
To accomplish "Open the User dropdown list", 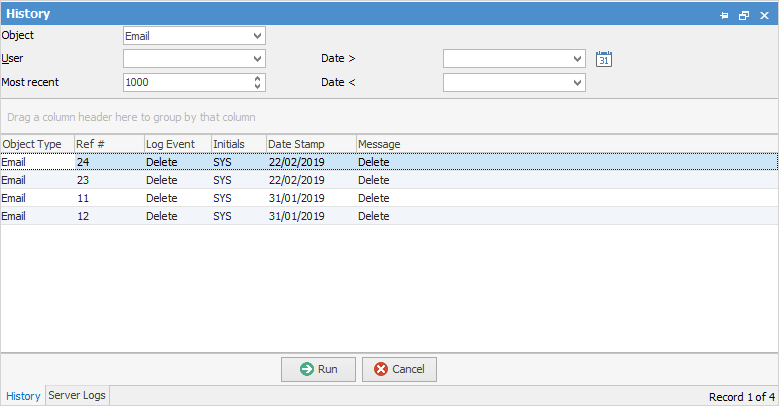I will tap(258, 59).
